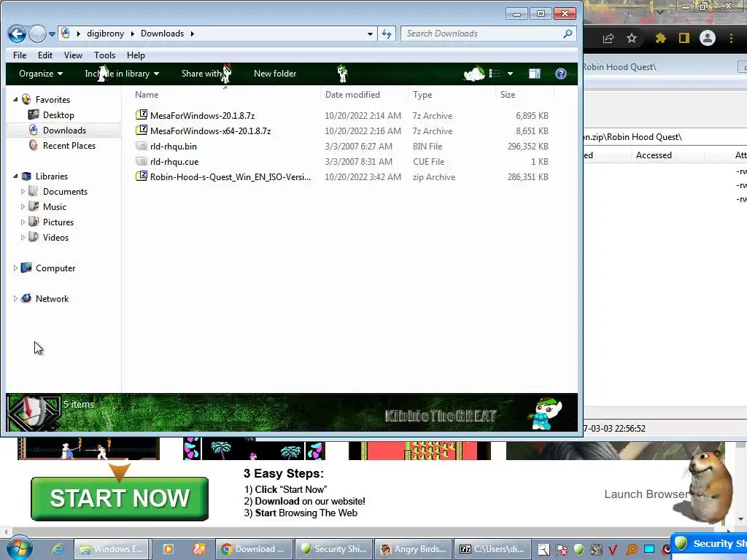This screenshot has height=560, width=747.
Task: Switch to Angry Birds taskbar window
Action: tap(414, 549)
